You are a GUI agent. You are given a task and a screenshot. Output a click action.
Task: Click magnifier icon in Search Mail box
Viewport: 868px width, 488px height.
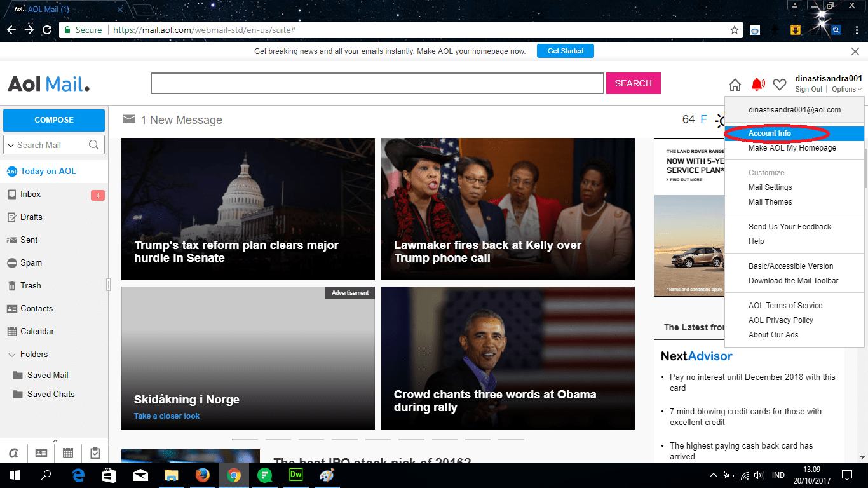click(94, 145)
